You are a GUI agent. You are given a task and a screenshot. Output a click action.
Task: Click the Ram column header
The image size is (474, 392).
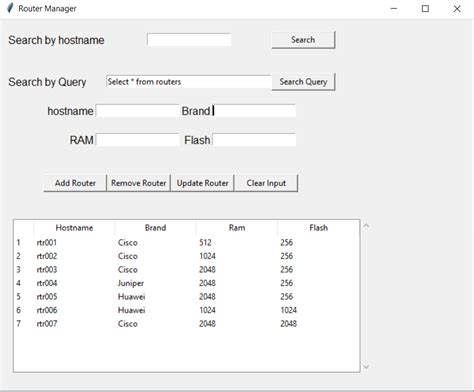click(237, 228)
